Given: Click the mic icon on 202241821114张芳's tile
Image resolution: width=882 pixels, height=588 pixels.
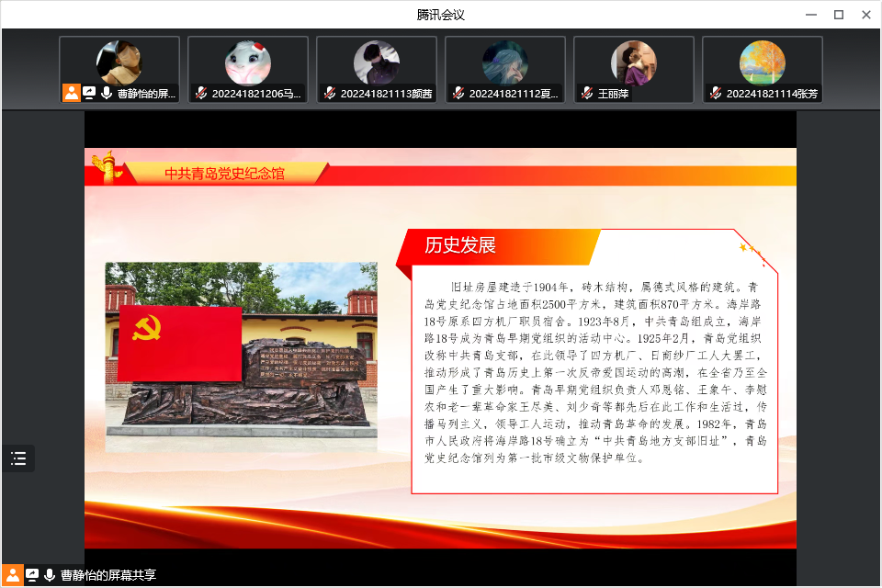Looking at the screenshot, I should tap(715, 94).
